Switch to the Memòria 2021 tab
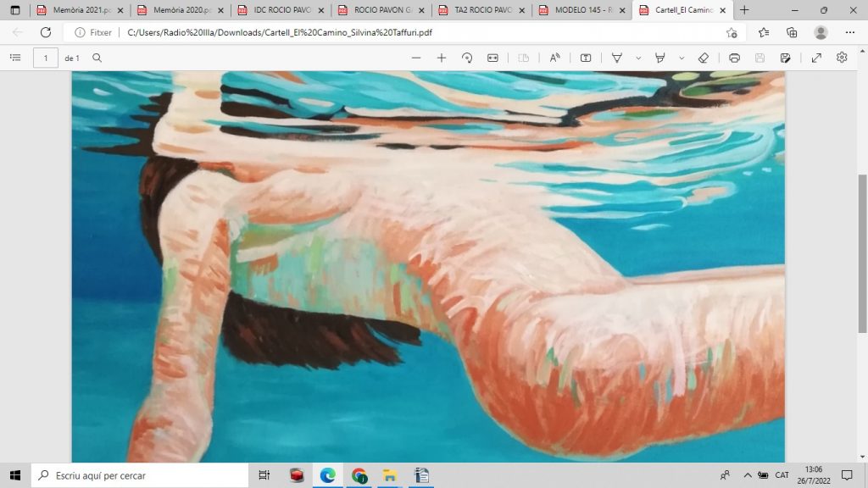This screenshot has width=868, height=488. pyautogui.click(x=82, y=10)
